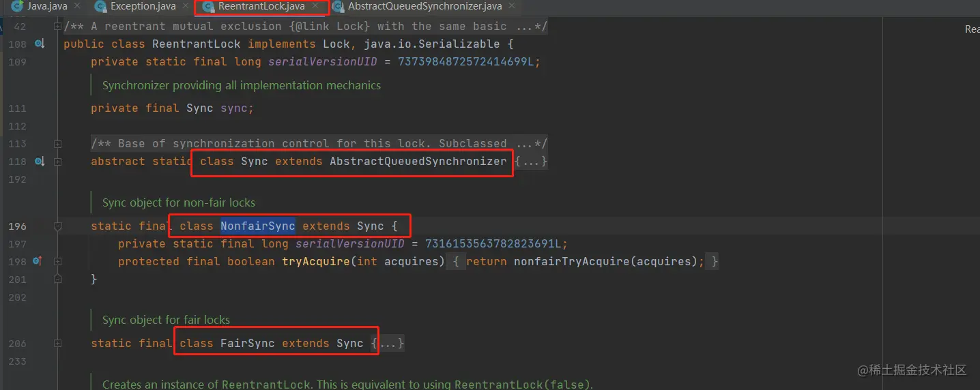Click the value 7316153563782823691L
980x390 pixels.
coord(493,243)
